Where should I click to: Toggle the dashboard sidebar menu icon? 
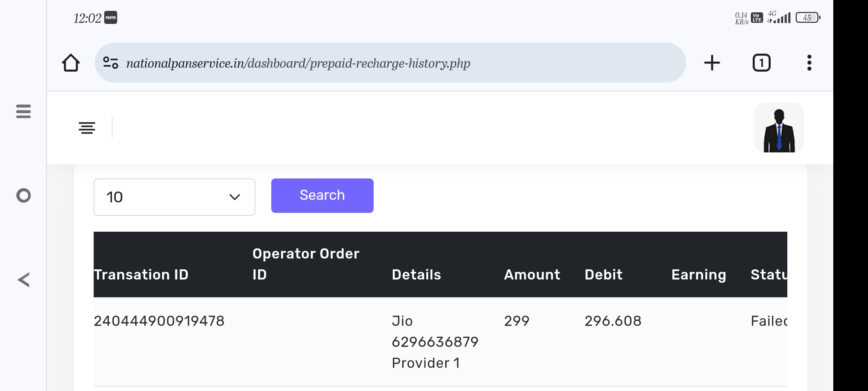[87, 128]
